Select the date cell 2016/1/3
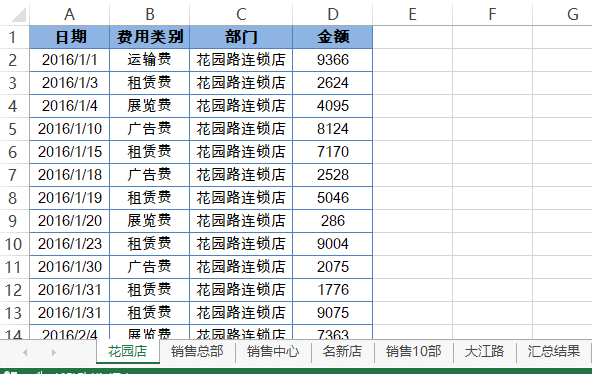Viewport: 592px width, 374px height. click(x=69, y=83)
